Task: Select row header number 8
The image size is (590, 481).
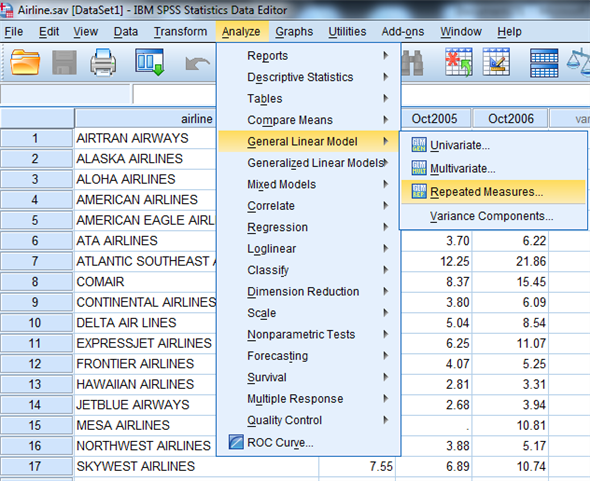Action: 36,282
